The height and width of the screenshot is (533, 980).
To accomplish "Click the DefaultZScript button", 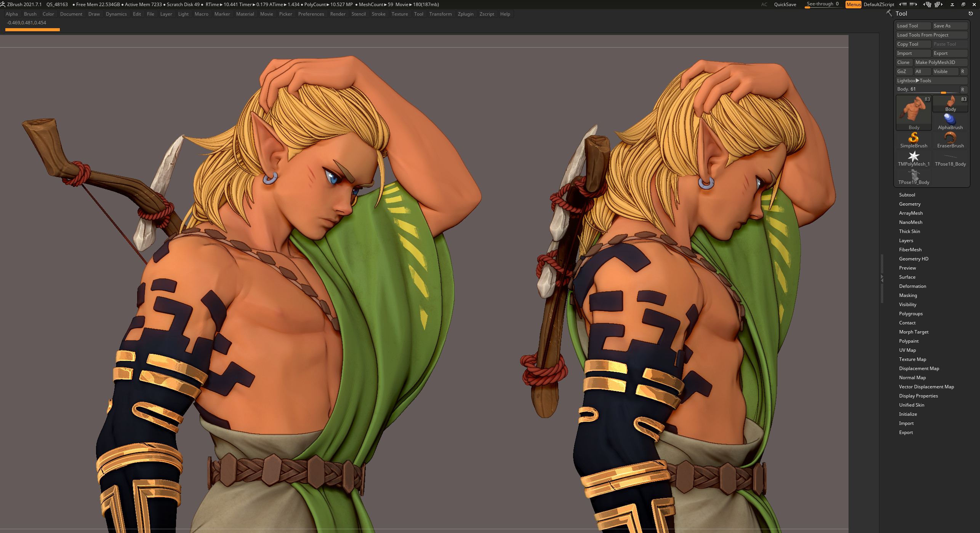I will pyautogui.click(x=879, y=5).
